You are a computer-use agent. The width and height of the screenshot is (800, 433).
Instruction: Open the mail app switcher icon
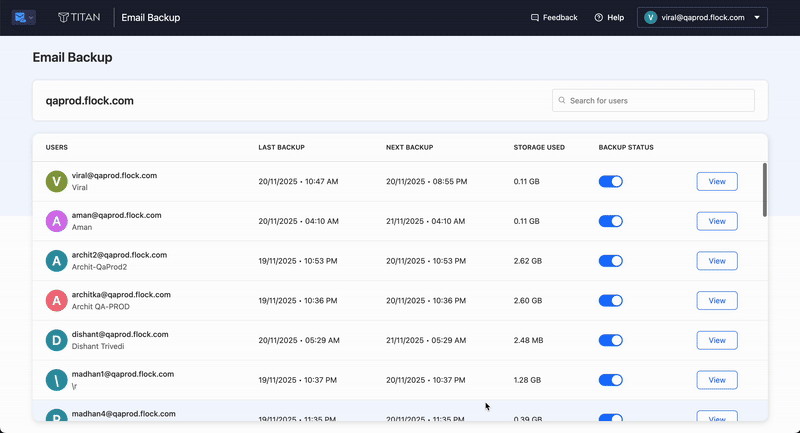point(23,17)
